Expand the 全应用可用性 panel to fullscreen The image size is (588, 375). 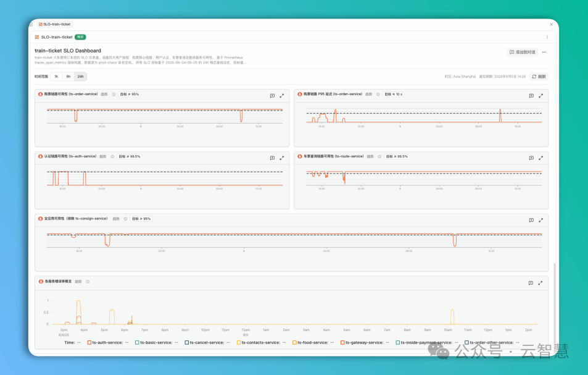point(540,221)
